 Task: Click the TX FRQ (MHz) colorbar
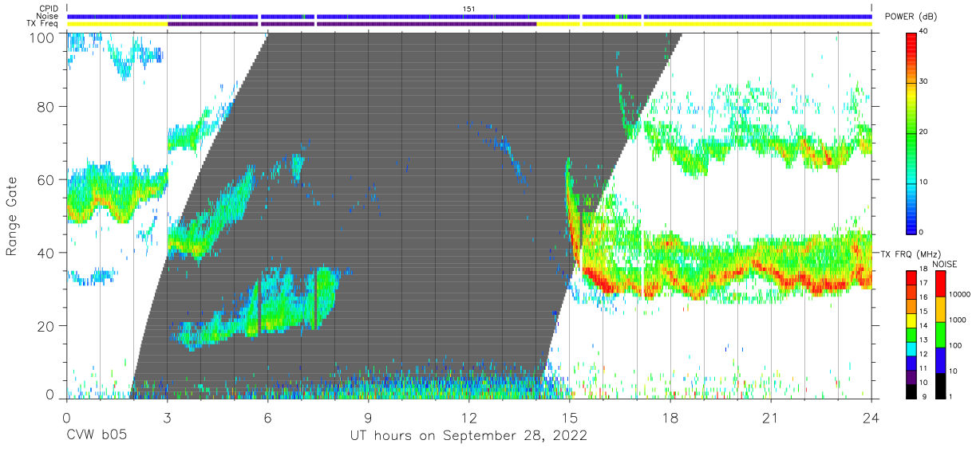pos(911,335)
